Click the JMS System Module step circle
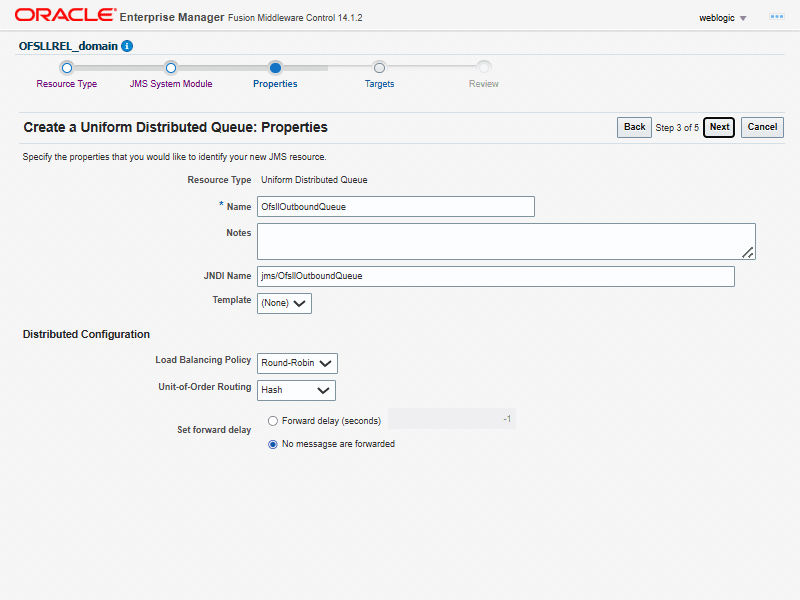This screenshot has height=600, width=800. 171,68
